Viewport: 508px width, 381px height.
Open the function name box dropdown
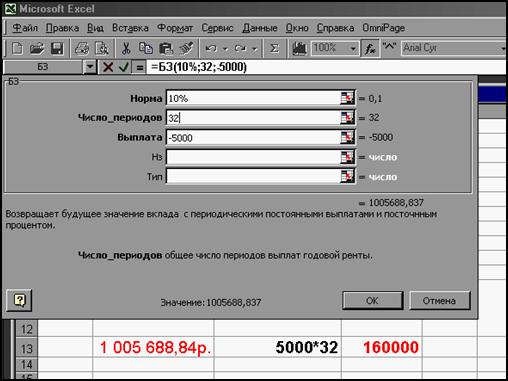[x=90, y=67]
